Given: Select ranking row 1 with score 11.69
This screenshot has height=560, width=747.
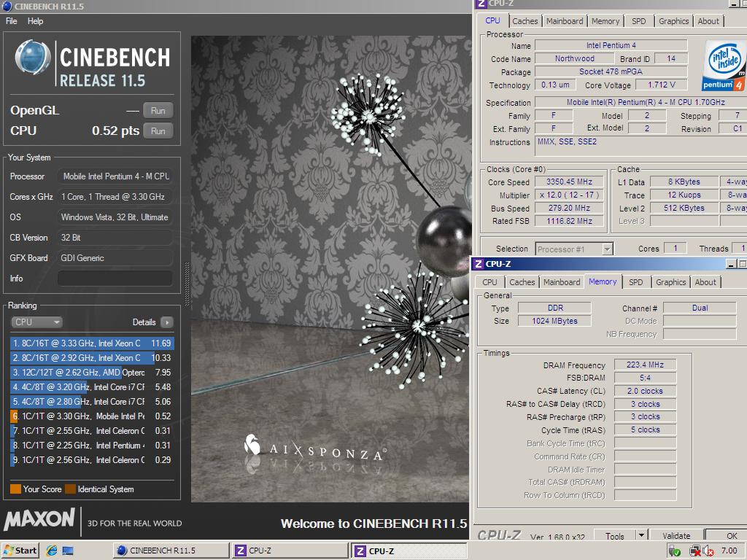Looking at the screenshot, I should tap(92, 343).
